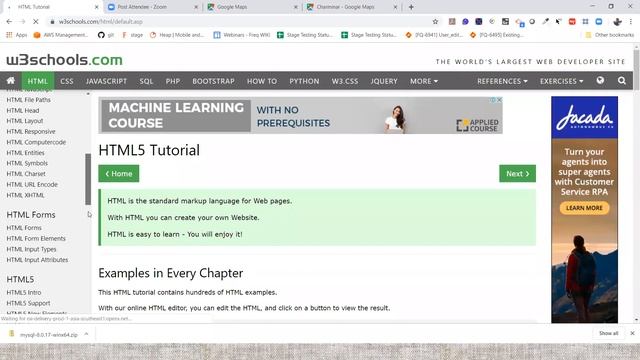640x360 pixels.
Task: Open HTML XHTML sidebar link
Action: click(x=25, y=195)
